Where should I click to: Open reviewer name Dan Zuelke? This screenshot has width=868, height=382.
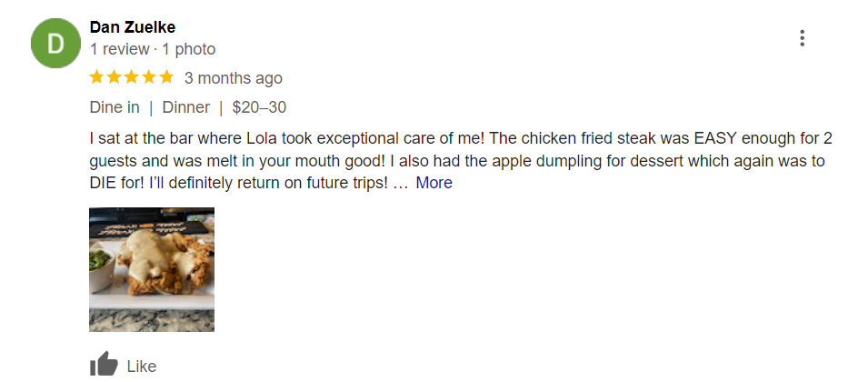[133, 27]
